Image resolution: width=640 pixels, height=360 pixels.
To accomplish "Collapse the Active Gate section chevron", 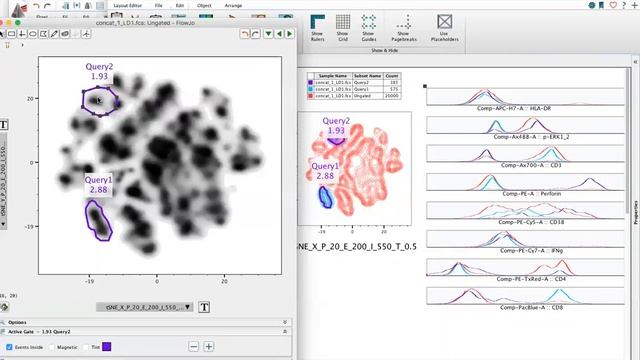I will point(285,331).
